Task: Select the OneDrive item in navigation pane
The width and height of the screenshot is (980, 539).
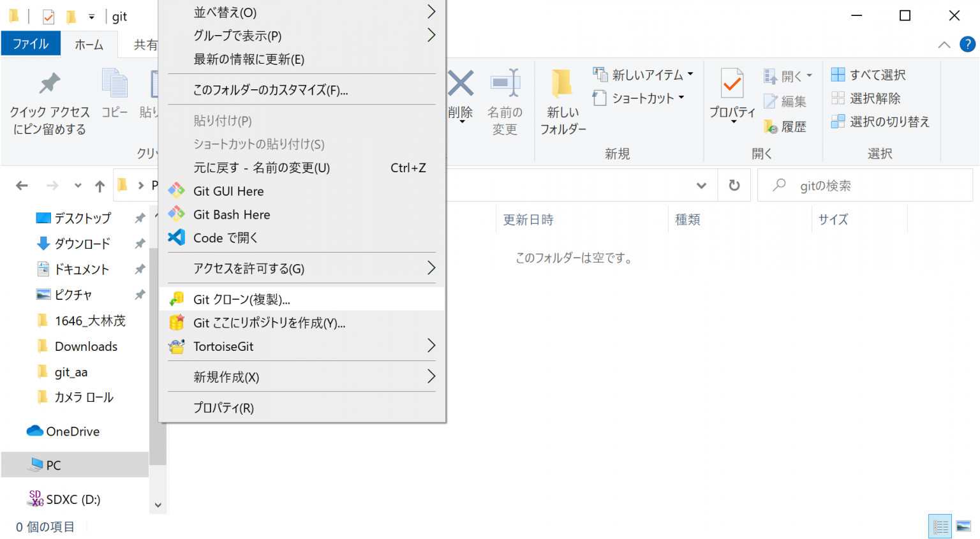Action: pos(72,431)
